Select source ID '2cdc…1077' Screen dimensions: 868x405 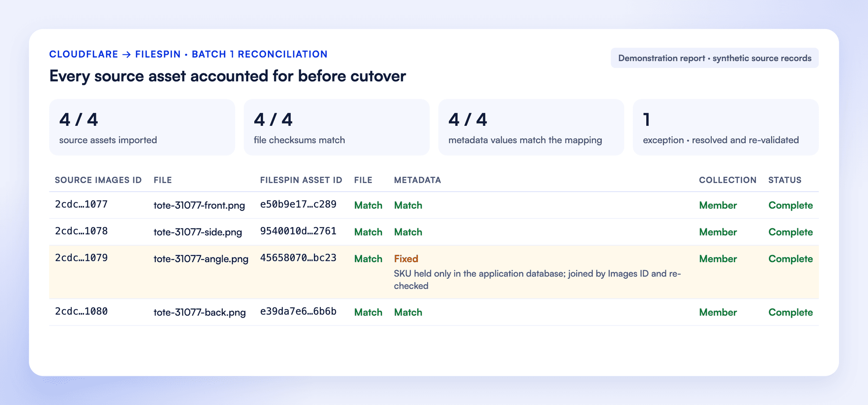tap(81, 204)
